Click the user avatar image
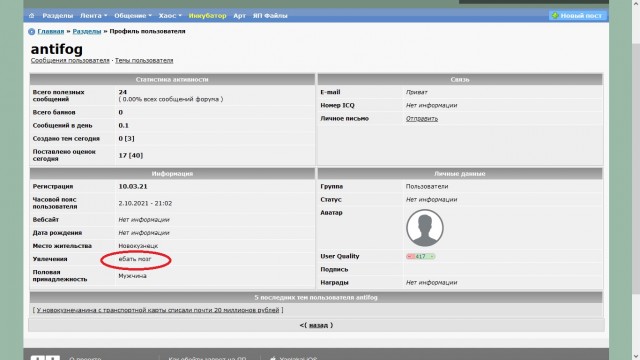640x360 pixels. coord(424,228)
